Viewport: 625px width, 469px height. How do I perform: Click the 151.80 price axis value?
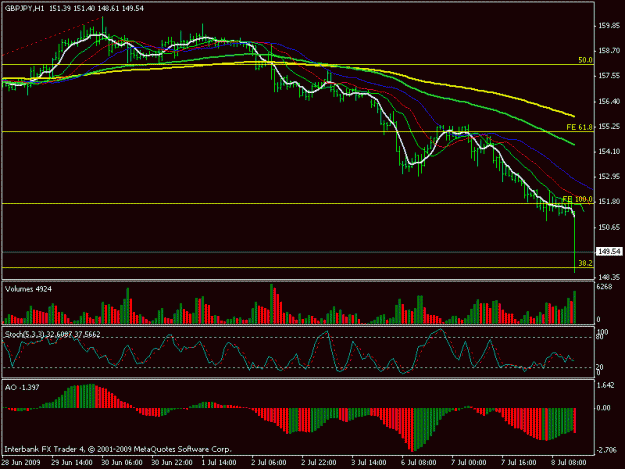609,202
